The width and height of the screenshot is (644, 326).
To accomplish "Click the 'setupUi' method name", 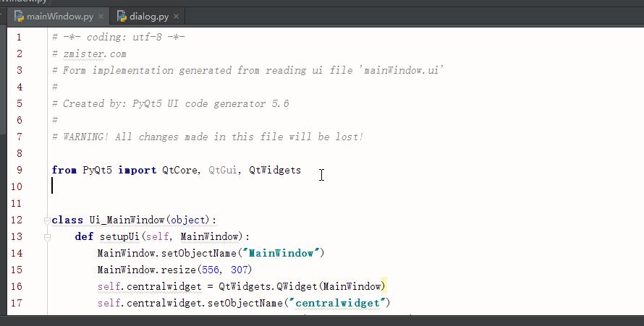I will pyautogui.click(x=120, y=236).
